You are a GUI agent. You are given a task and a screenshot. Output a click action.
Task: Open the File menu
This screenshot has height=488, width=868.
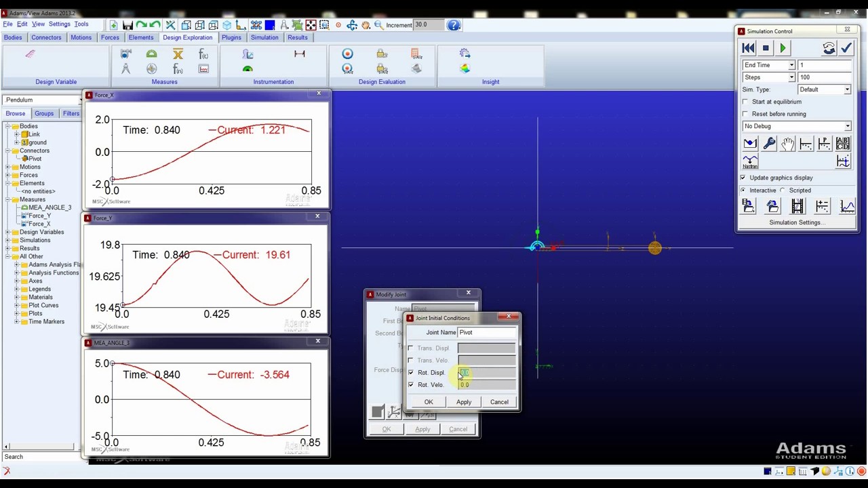click(x=7, y=24)
